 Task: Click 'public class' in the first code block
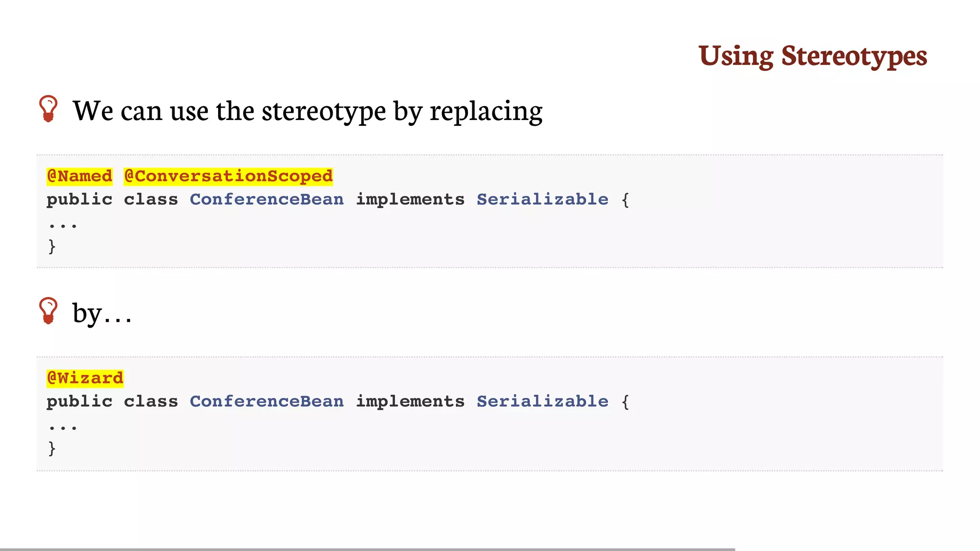[112, 199]
